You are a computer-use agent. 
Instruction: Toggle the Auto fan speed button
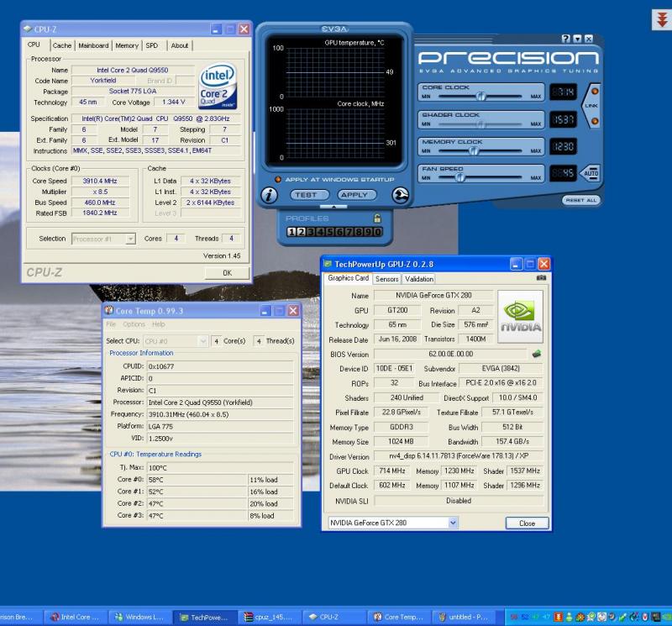pos(591,173)
